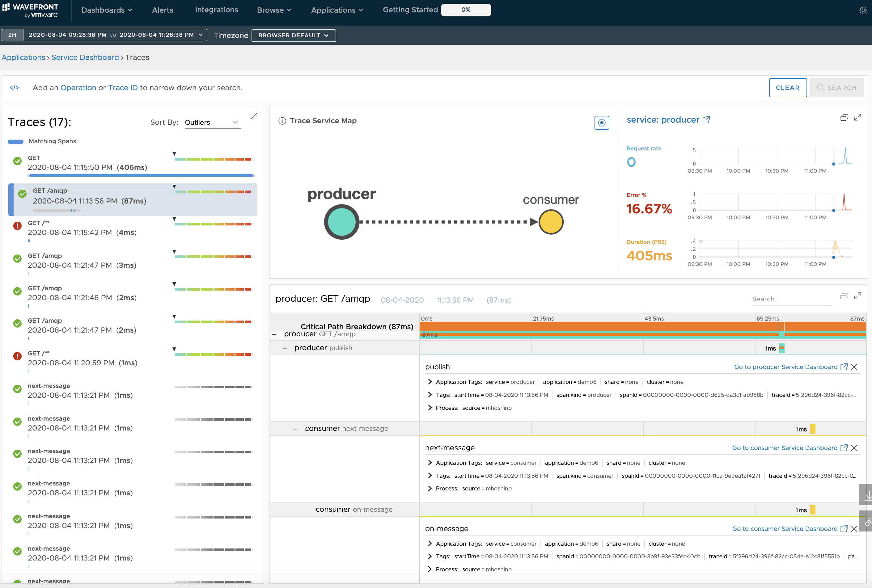Expand the service producer panel fullscreen
Screen dimensions: 872x588
pos(857,118)
